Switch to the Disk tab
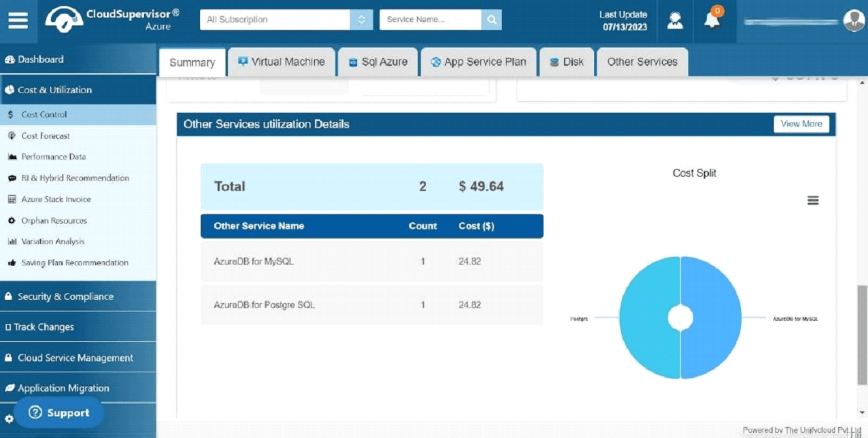Viewport: 868px width, 438px height. [x=567, y=62]
